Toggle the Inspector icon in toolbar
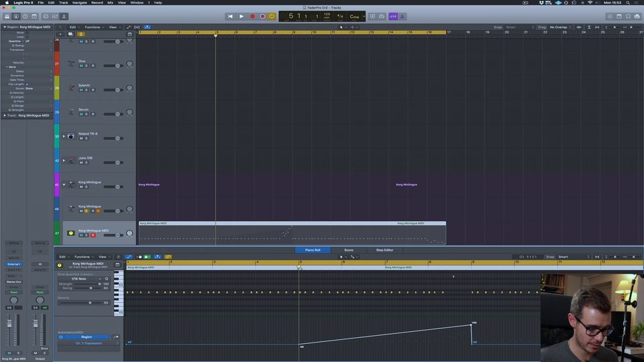Viewport: 644px width, 362px height. (x=16, y=16)
